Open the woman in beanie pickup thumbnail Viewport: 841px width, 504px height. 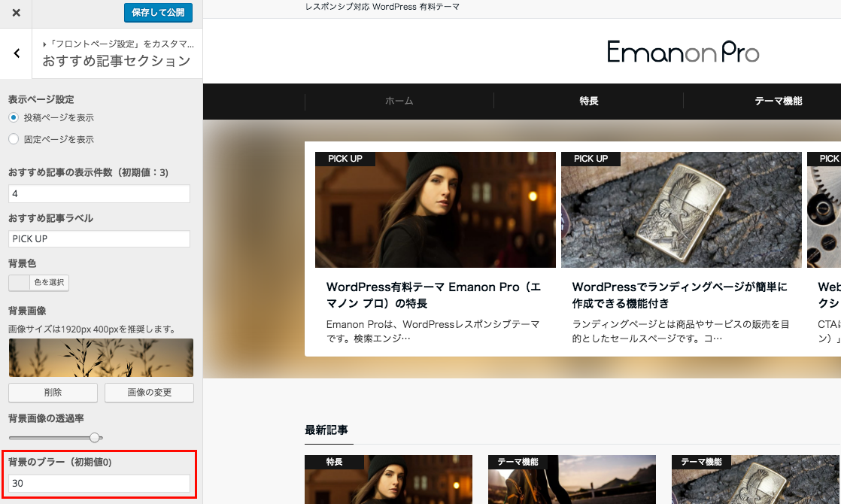(x=436, y=210)
